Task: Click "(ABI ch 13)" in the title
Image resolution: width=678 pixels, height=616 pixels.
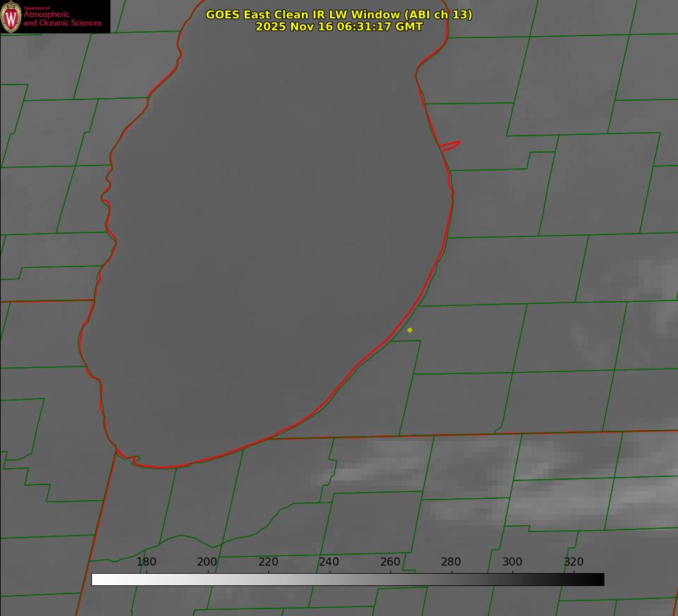Action: pos(438,14)
